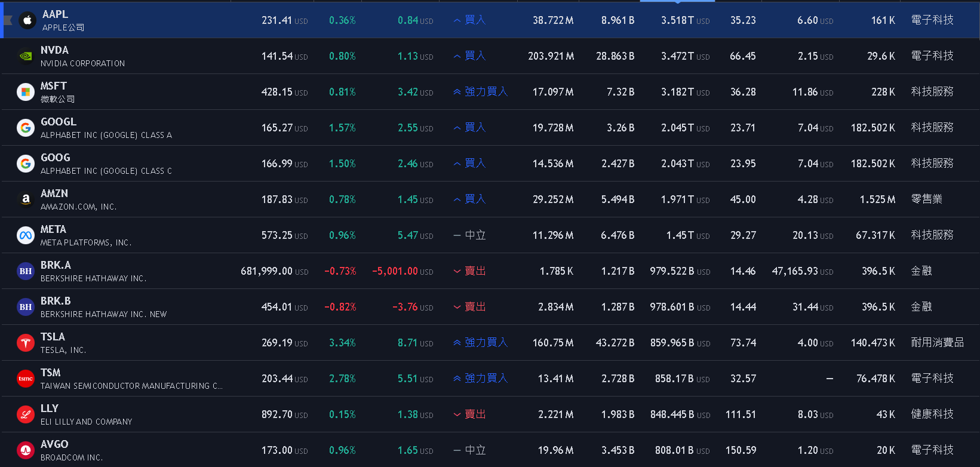Viewport: 980px width, 467px height.
Task: Click the 111.51 P/E value of LLY
Action: point(741,414)
